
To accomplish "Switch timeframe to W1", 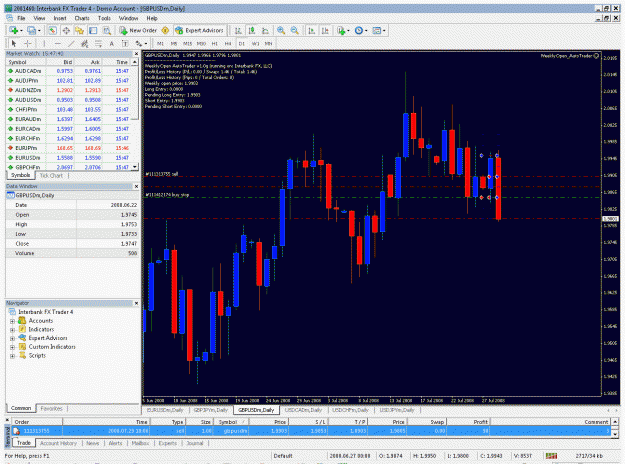I will [x=255, y=43].
